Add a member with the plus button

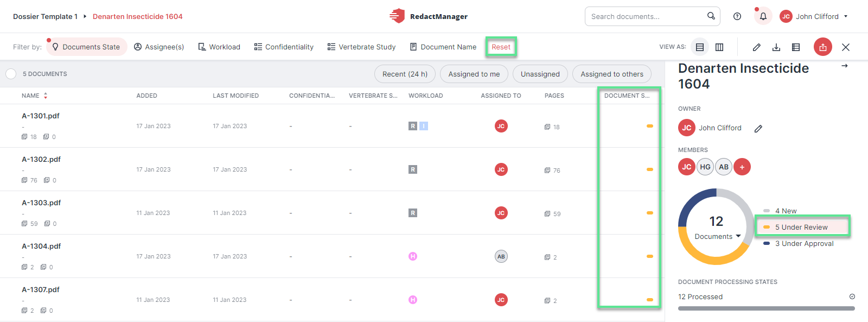pos(742,167)
